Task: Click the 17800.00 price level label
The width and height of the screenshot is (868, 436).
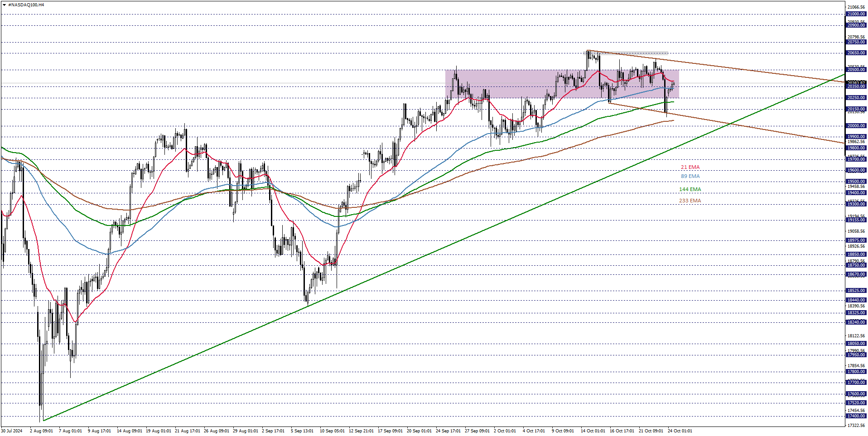Action: (x=856, y=372)
